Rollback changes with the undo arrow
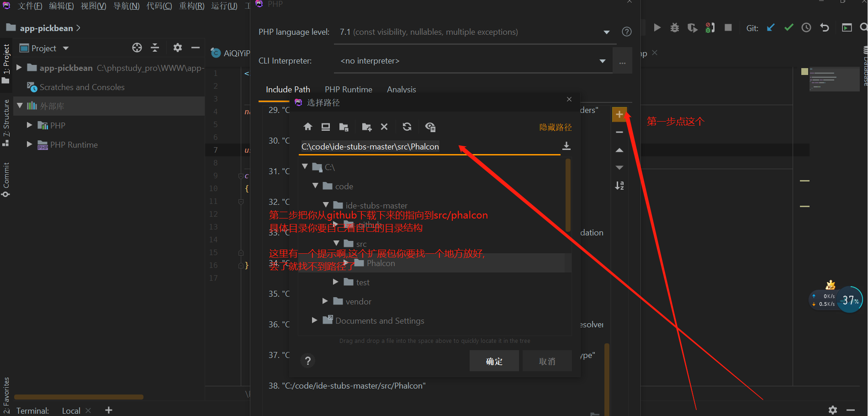Image resolution: width=868 pixels, height=416 pixels. coord(825,28)
